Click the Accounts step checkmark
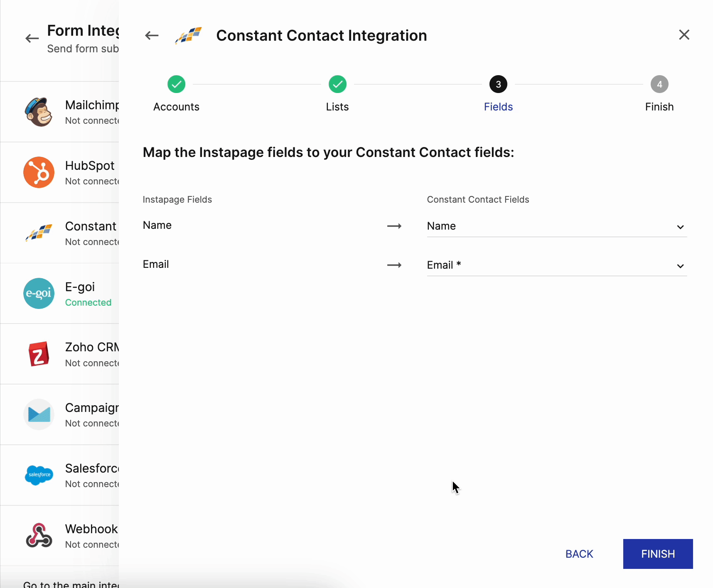Screen dimensions: 713x588 176,84
